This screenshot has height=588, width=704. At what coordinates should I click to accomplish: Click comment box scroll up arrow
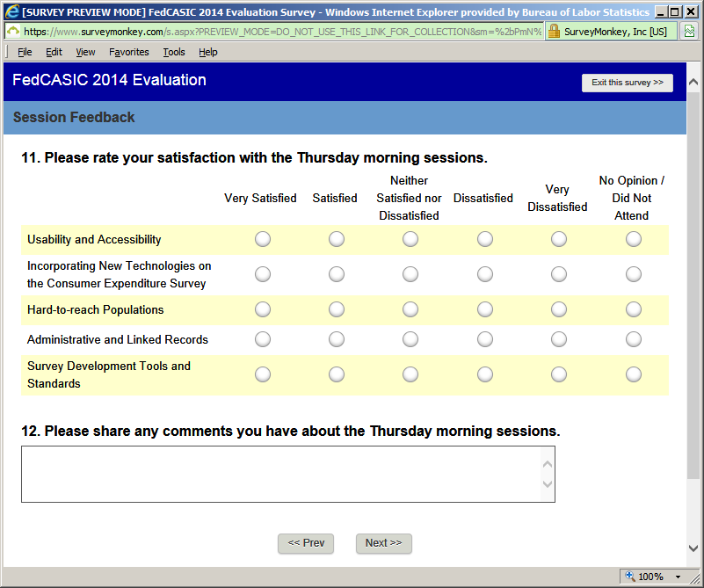[x=548, y=464]
